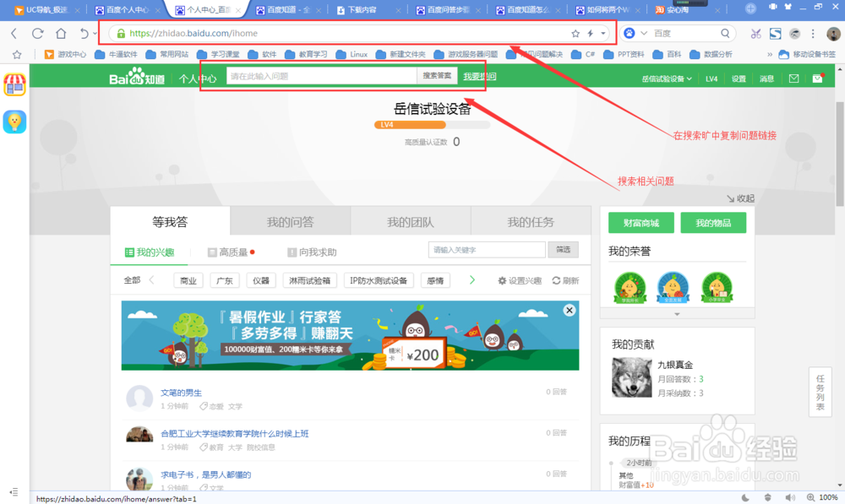Expand bookmarks overflow chevron
845x504 pixels.
click(770, 54)
